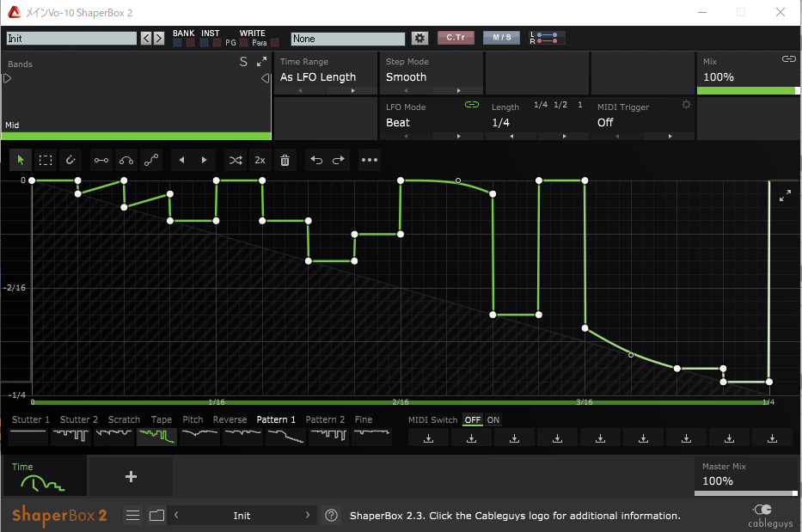The width and height of the screenshot is (802, 532).
Task: Activate the pen draw tool
Action: pos(70,160)
